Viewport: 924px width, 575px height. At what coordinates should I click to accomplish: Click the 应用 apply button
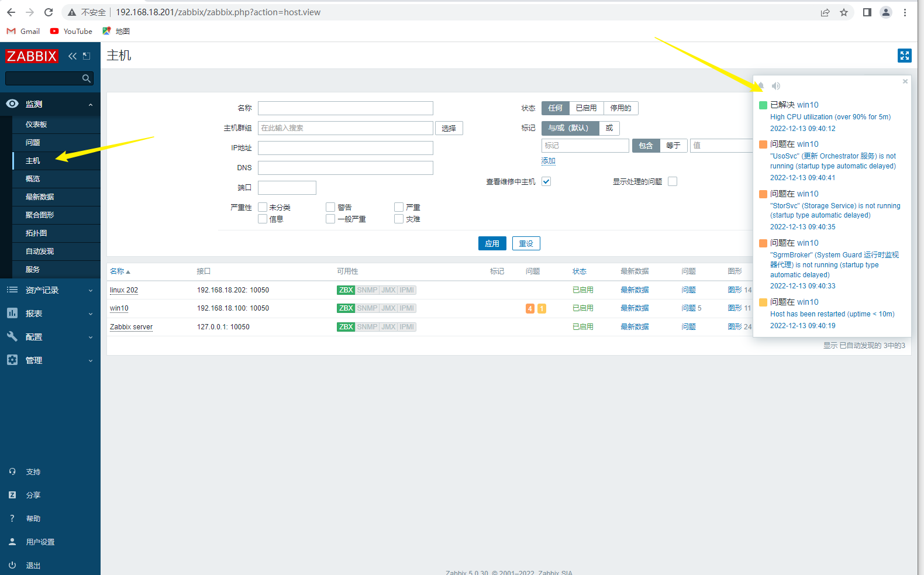492,243
